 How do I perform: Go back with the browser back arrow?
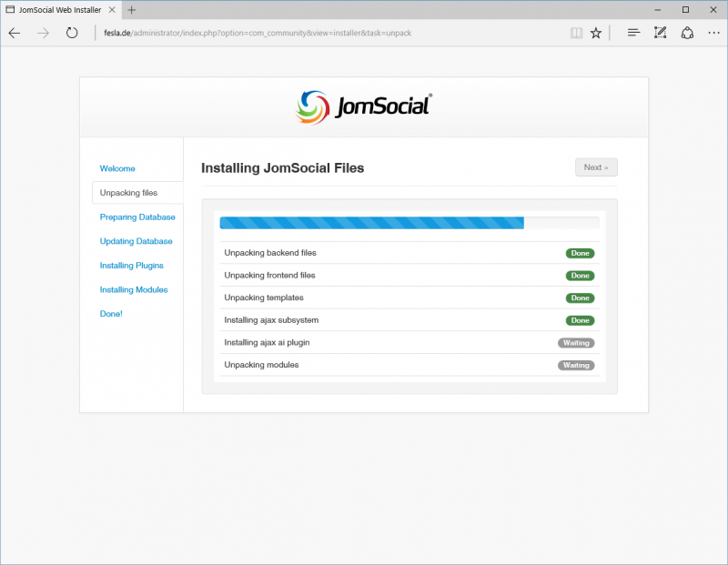point(15,33)
